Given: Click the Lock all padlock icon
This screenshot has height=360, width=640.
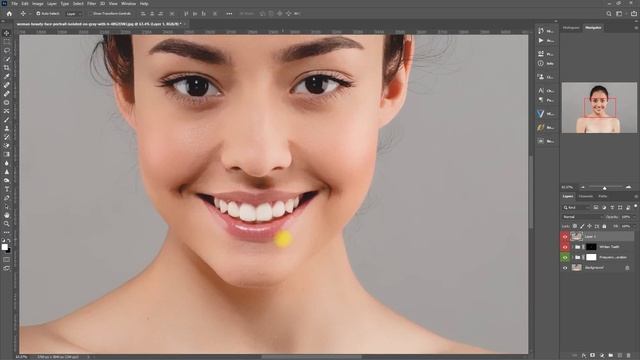Looking at the screenshot, I should (x=604, y=226).
